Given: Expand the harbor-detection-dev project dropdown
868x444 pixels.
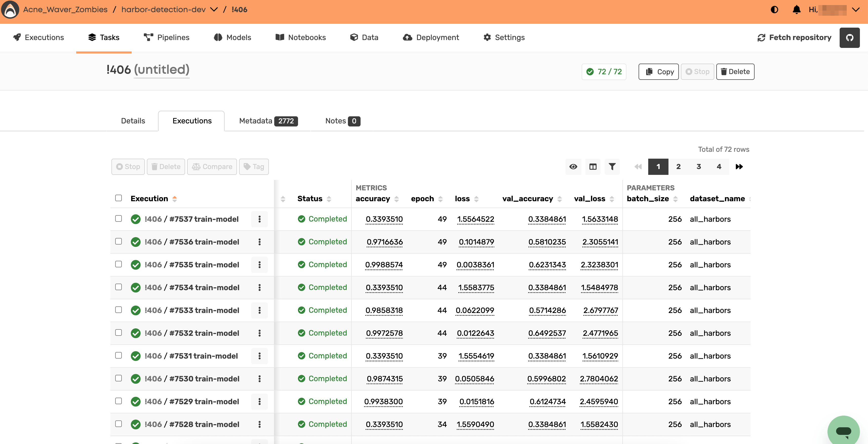Looking at the screenshot, I should (214, 9).
